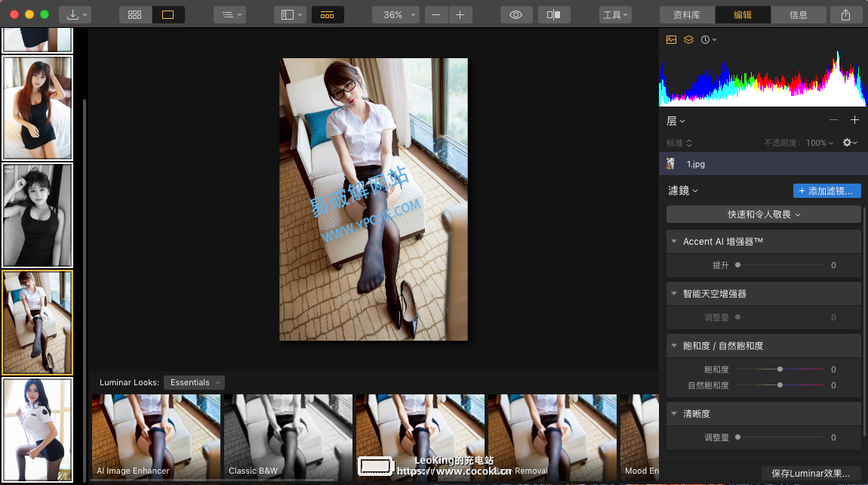The height and width of the screenshot is (485, 868).
Task: Open the 工具 tools dropdown
Action: 616,15
